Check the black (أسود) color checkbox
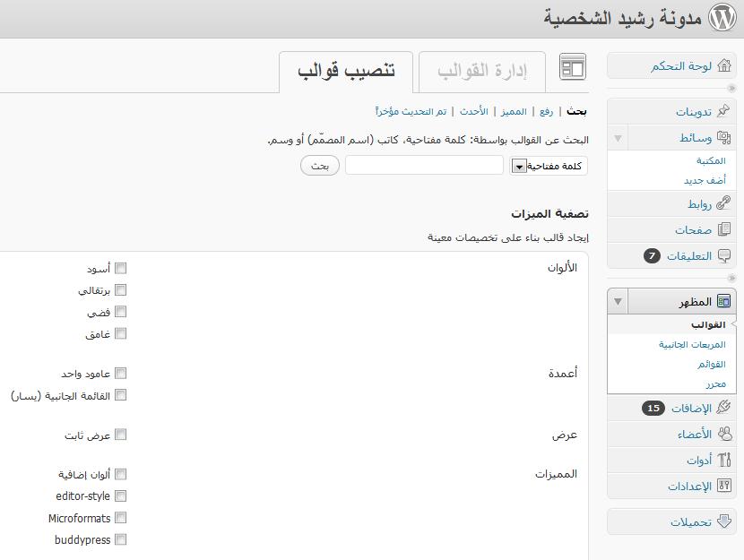Image resolution: width=744 pixels, height=560 pixels. 121,269
